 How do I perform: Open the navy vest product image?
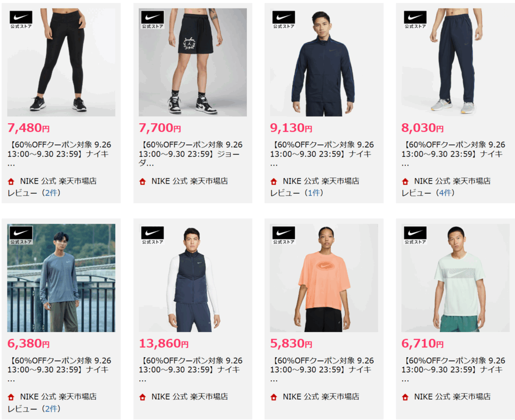(x=193, y=278)
